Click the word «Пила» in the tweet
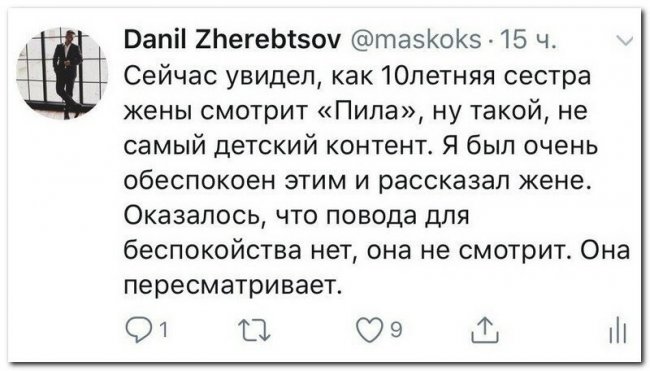This screenshot has height=371, width=650. coord(370,111)
